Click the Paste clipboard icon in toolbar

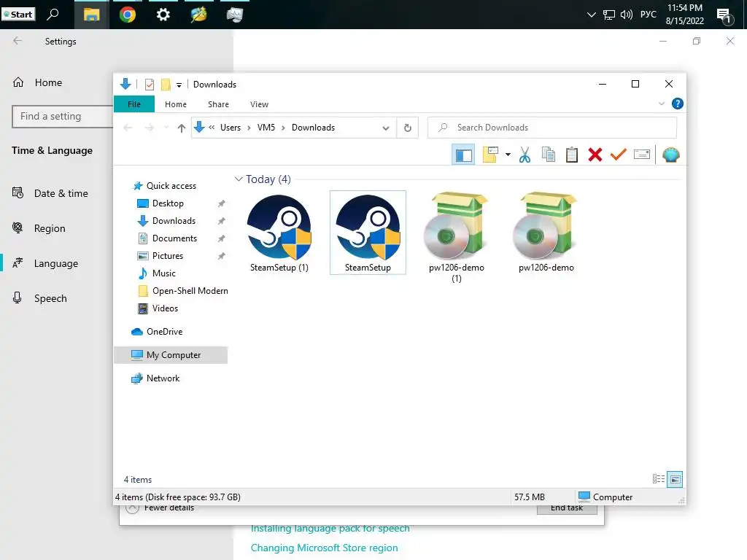click(x=572, y=155)
